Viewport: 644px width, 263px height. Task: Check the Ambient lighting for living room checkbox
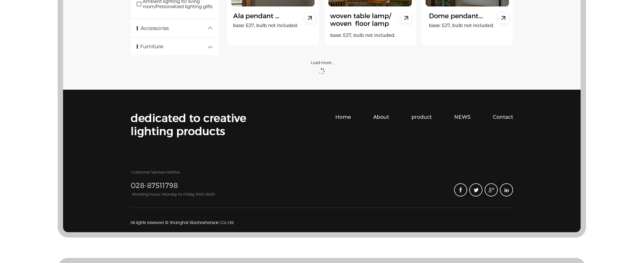(139, 4)
